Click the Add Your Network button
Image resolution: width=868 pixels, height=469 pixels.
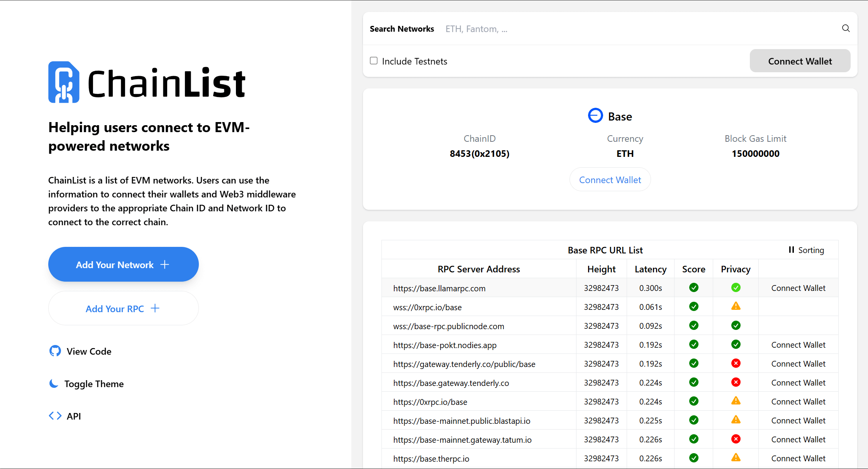(124, 264)
